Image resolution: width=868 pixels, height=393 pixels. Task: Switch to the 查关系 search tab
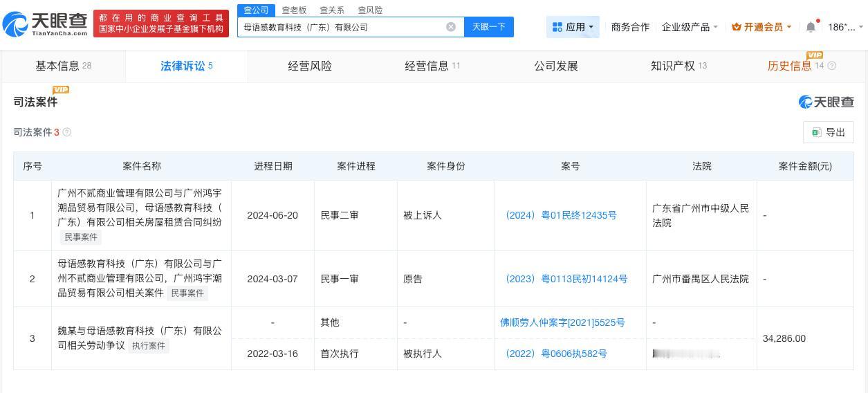point(332,10)
